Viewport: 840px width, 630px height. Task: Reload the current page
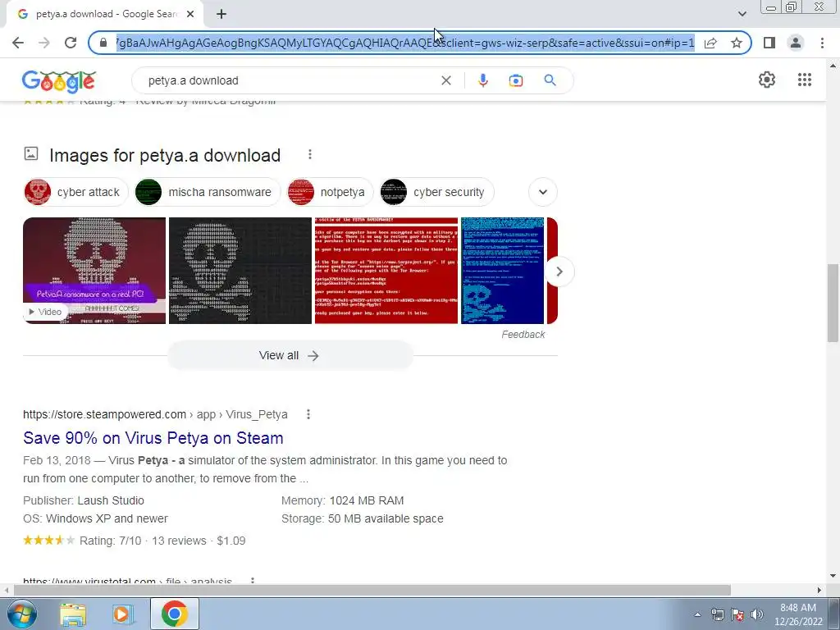click(71, 43)
